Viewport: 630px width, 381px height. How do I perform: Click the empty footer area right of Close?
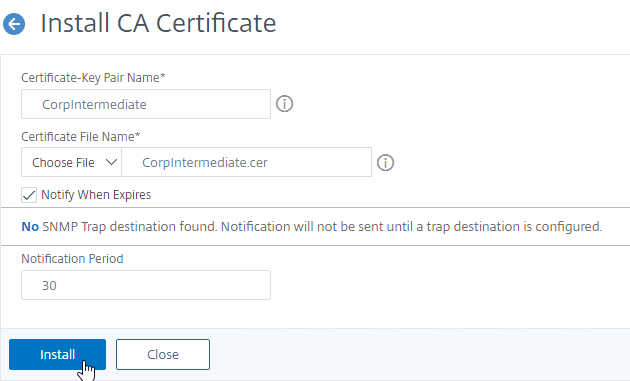pyautogui.click(x=418, y=354)
